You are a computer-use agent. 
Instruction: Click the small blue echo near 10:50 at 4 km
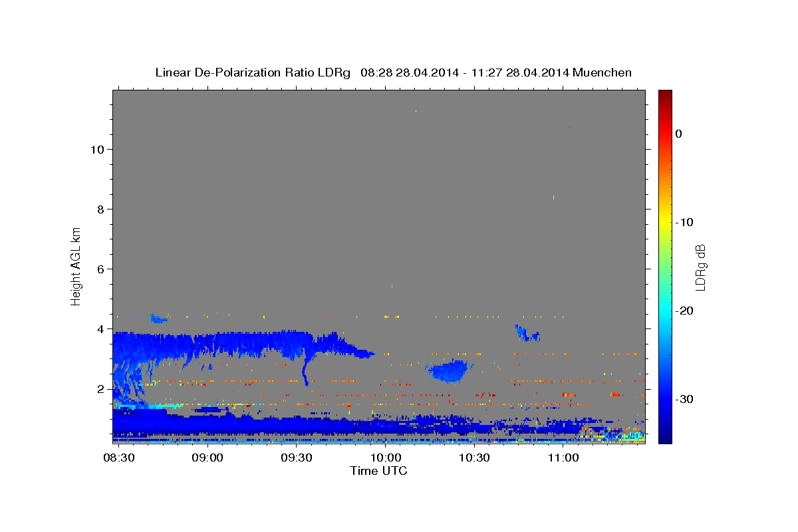pyautogui.click(x=527, y=333)
